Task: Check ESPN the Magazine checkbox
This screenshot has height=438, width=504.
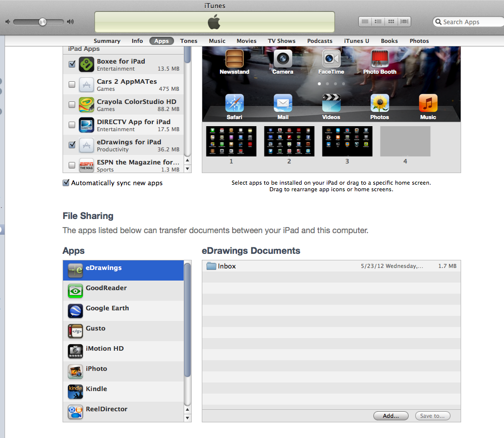Action: pos(72,165)
